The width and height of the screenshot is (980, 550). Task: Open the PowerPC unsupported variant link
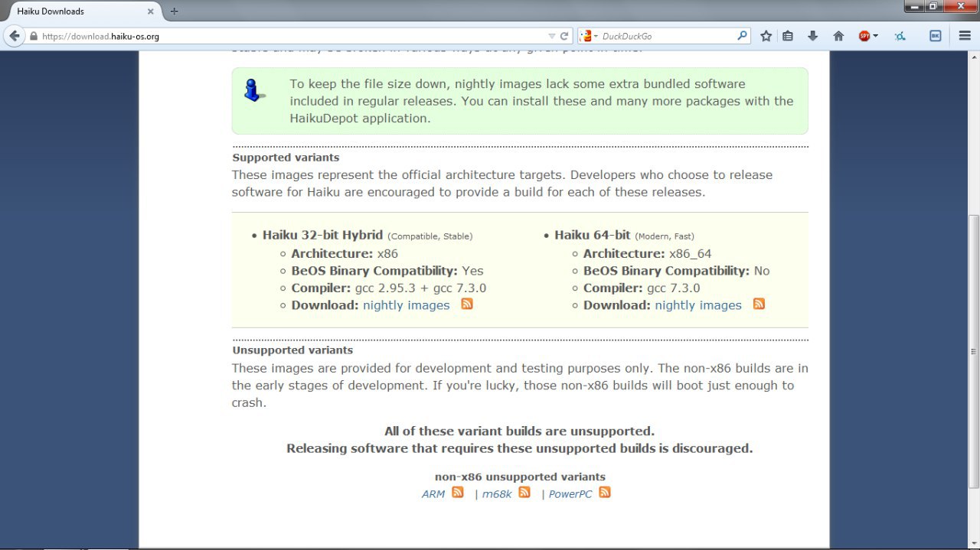570,494
